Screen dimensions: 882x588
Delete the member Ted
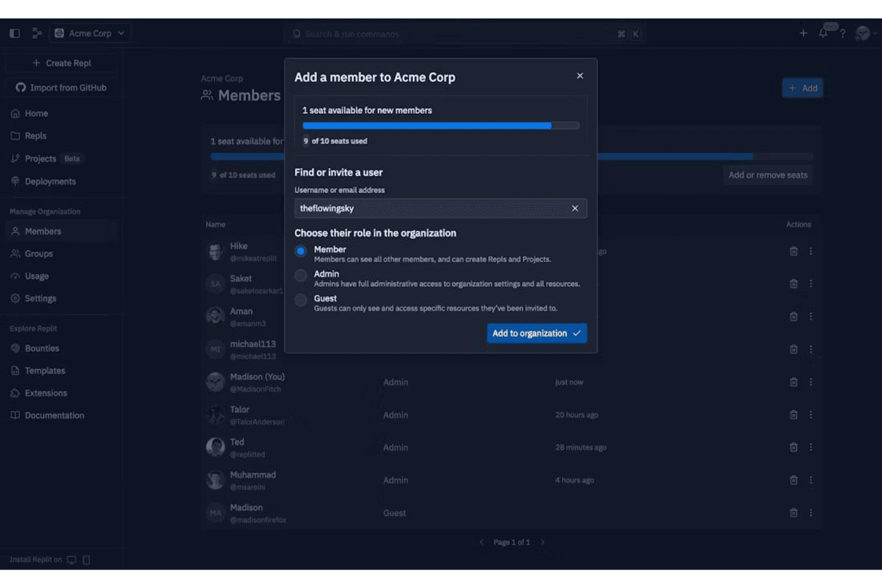(x=794, y=447)
